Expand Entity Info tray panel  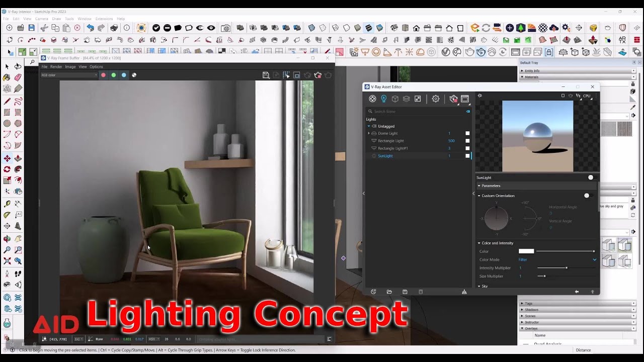pyautogui.click(x=577, y=71)
